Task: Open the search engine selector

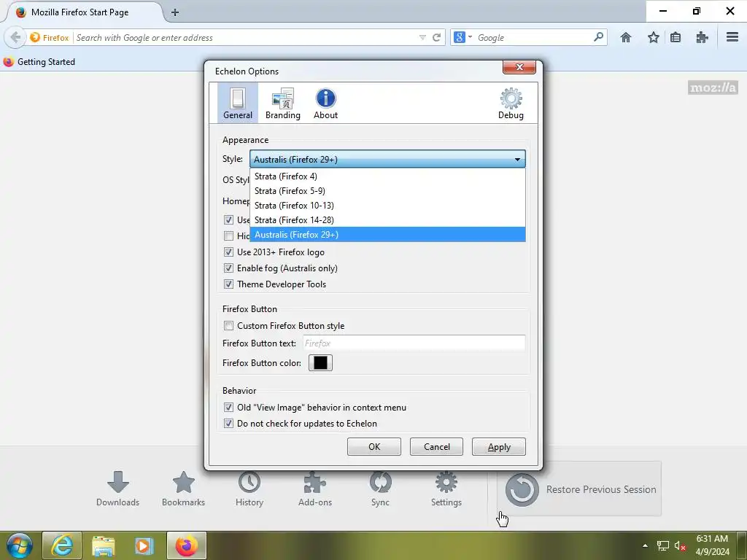Action: coord(462,37)
